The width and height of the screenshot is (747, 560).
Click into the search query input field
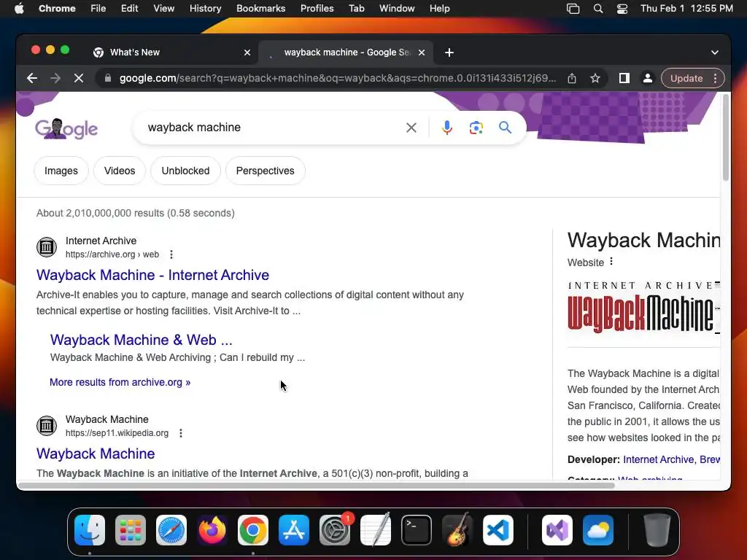(271, 127)
